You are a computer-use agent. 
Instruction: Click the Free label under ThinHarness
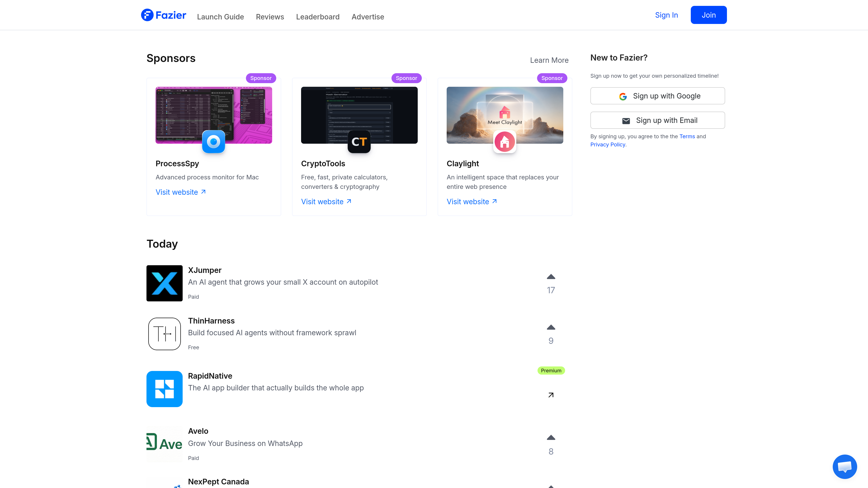[193, 347]
